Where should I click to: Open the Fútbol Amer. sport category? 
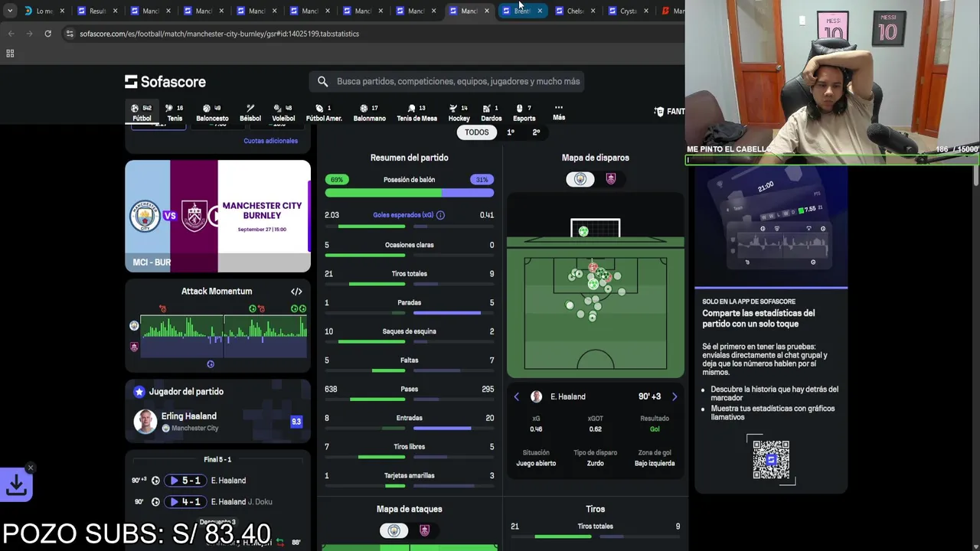coord(324,112)
